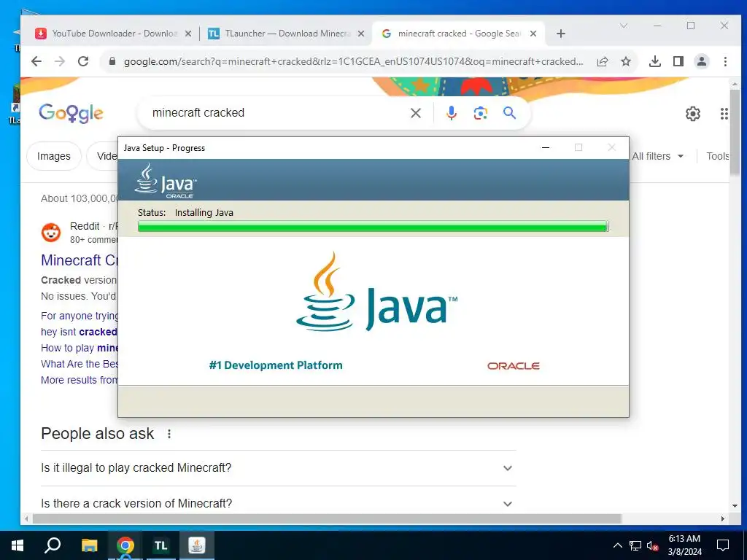Click the Chrome address bar URL
Image resolution: width=747 pixels, height=560 pixels.
point(353,61)
